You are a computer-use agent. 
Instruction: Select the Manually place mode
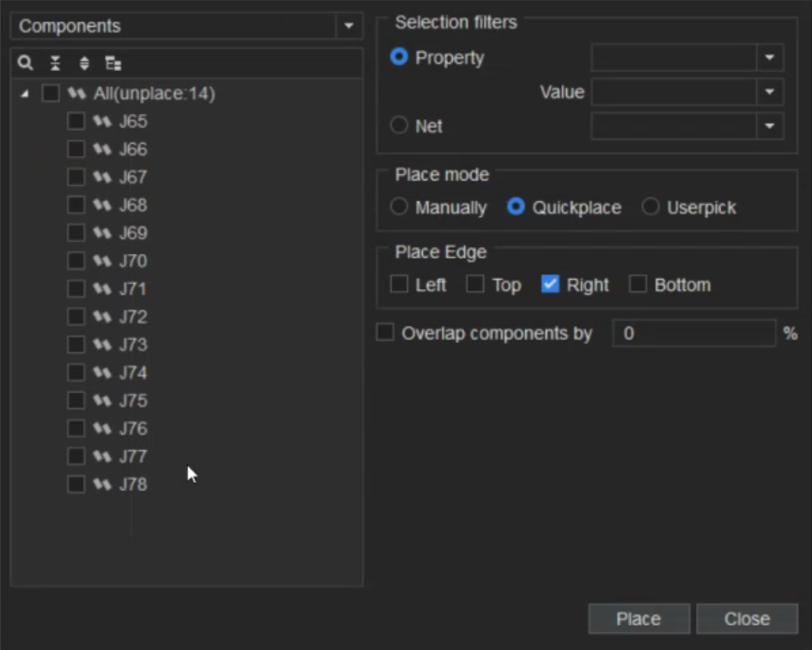(x=399, y=207)
